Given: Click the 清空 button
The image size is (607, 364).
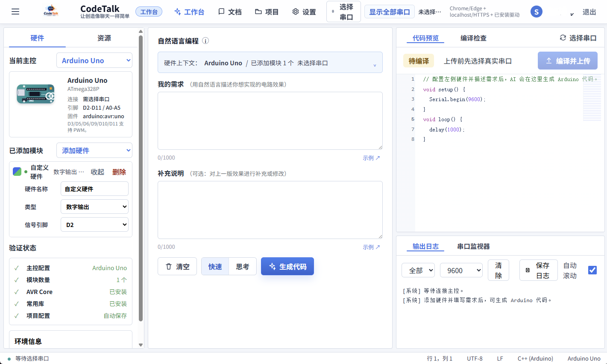Looking at the screenshot, I should pyautogui.click(x=177, y=267).
